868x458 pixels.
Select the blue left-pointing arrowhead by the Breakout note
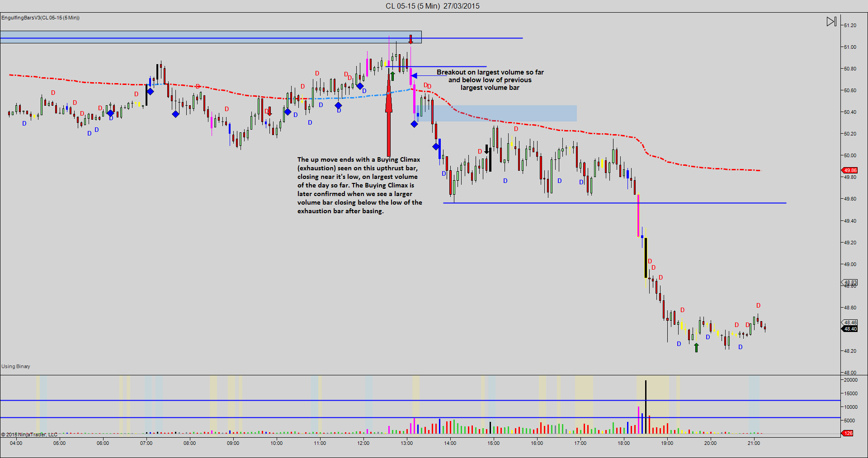414,75
